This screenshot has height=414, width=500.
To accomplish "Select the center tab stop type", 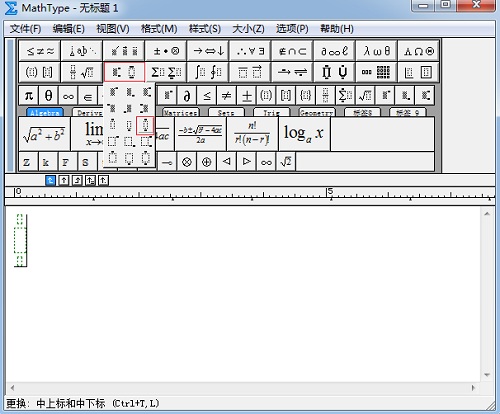I will coord(64,181).
